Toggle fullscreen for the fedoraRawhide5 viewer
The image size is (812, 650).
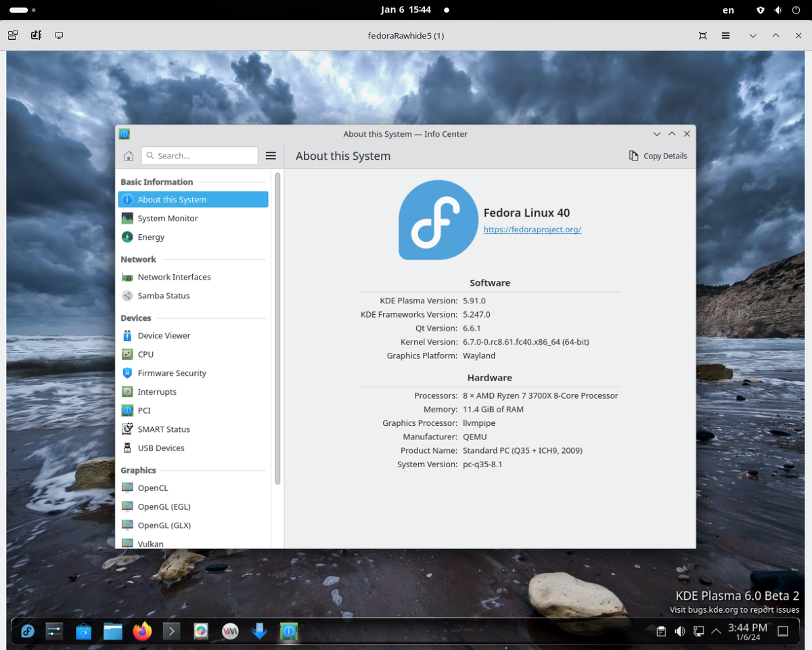point(702,35)
